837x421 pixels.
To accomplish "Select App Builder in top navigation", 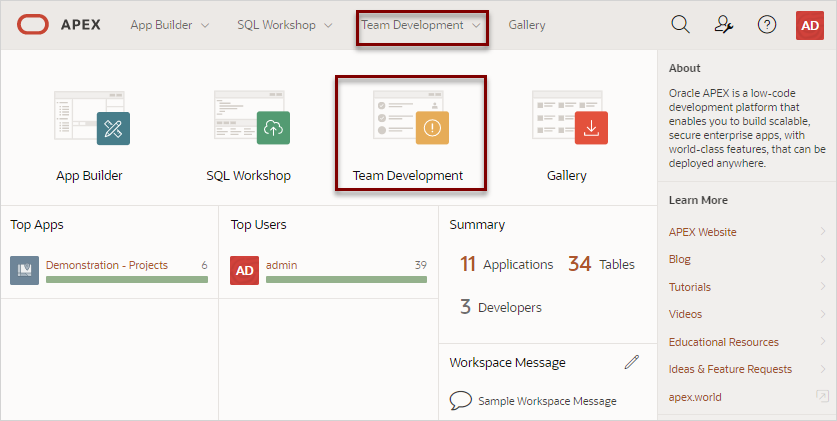I will coord(161,25).
